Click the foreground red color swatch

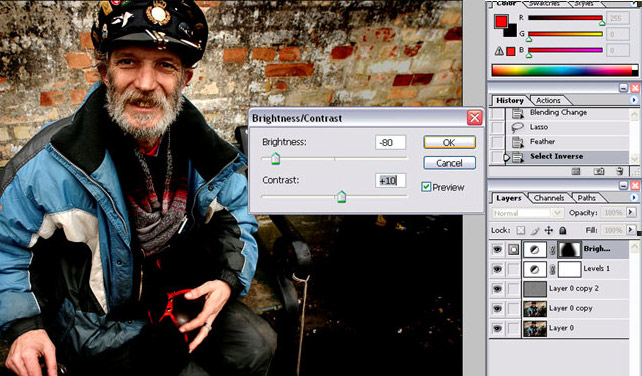tap(500, 21)
